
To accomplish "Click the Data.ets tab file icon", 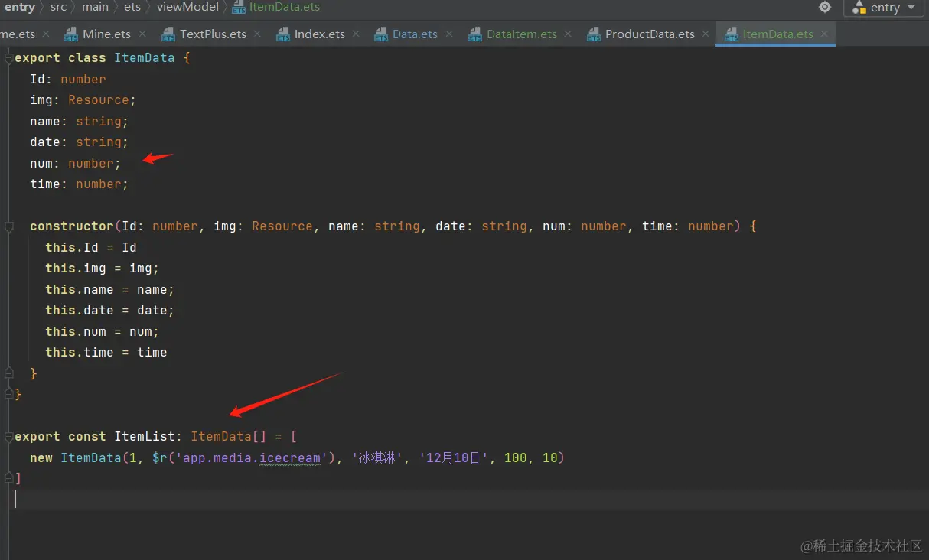I will click(381, 34).
